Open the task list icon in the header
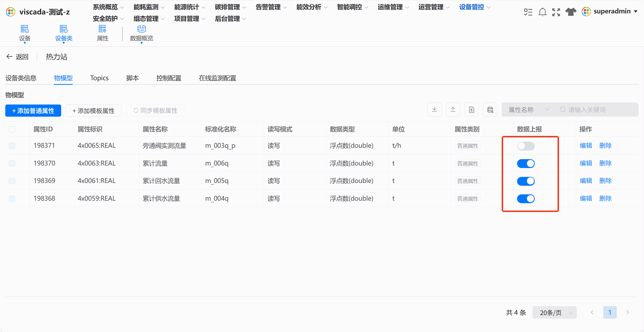Viewport: 644px width, 332px height. 528,12
